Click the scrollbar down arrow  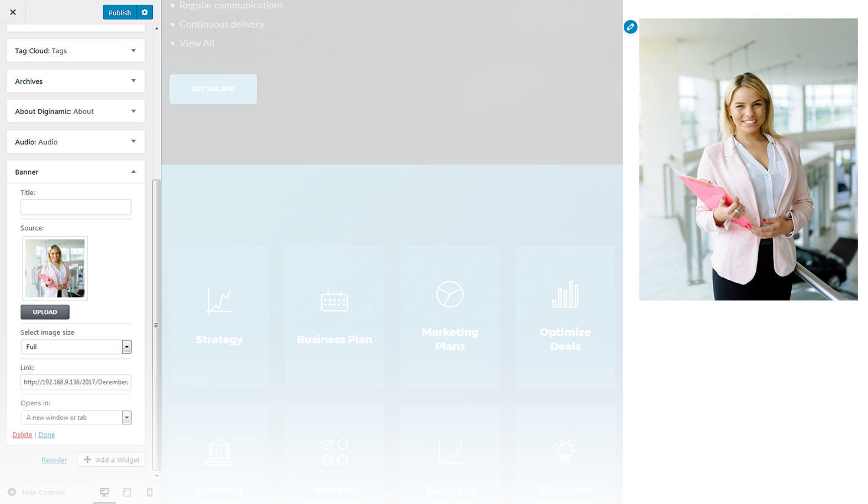tap(156, 475)
